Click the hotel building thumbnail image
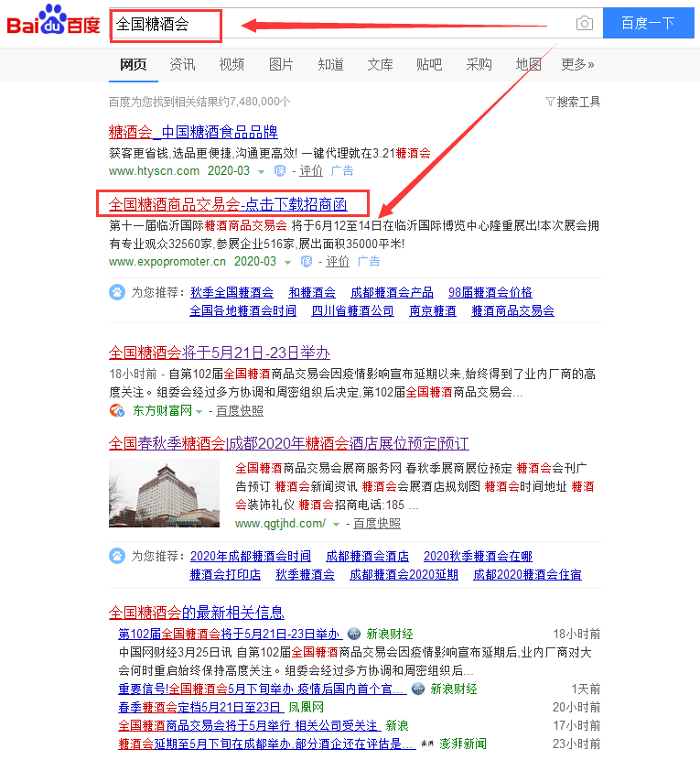 click(x=164, y=492)
